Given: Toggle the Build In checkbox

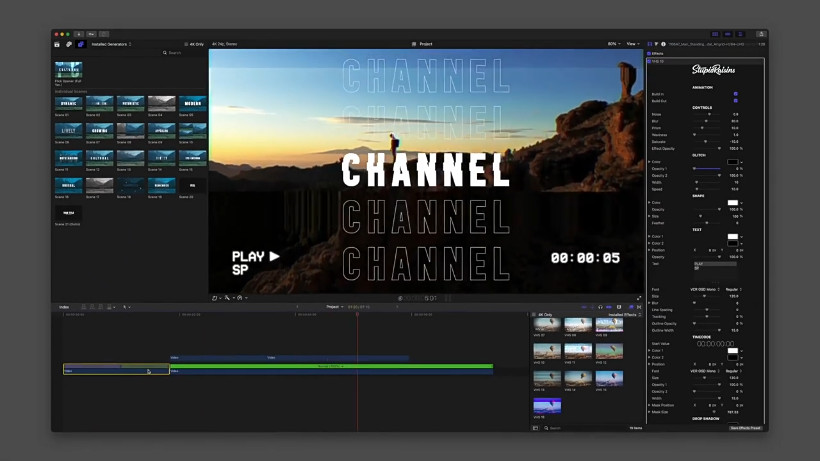Looking at the screenshot, I should point(735,94).
